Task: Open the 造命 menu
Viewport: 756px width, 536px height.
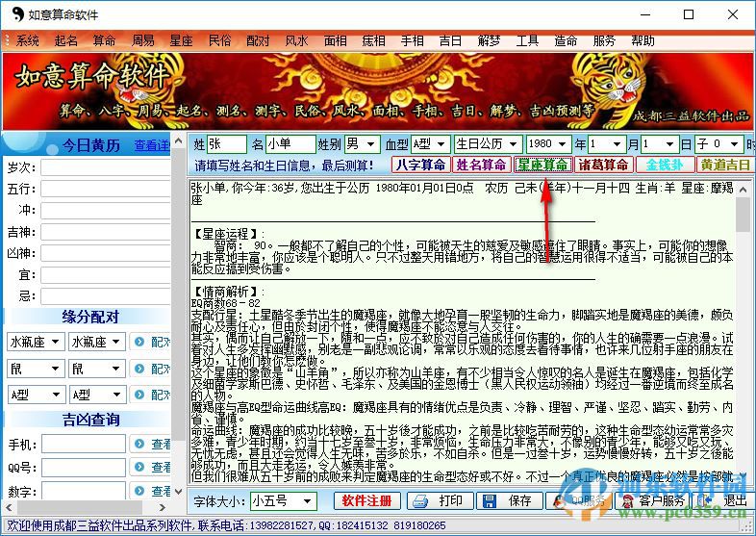Action: click(566, 41)
